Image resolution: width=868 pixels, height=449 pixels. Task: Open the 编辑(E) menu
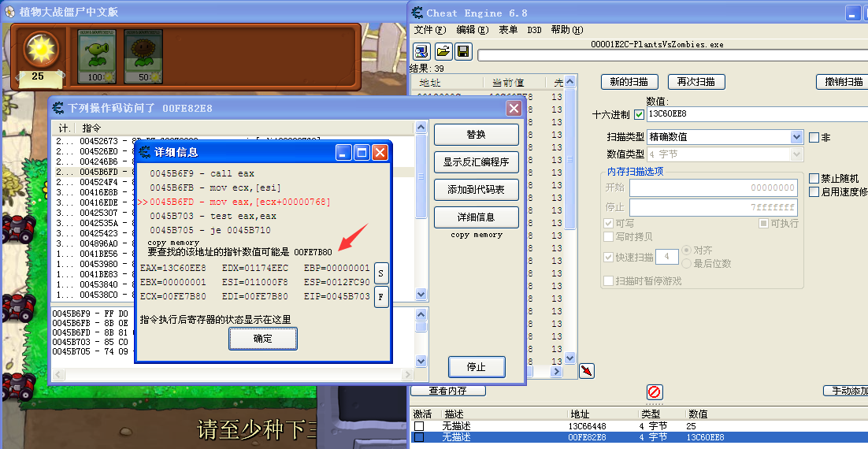(x=472, y=30)
